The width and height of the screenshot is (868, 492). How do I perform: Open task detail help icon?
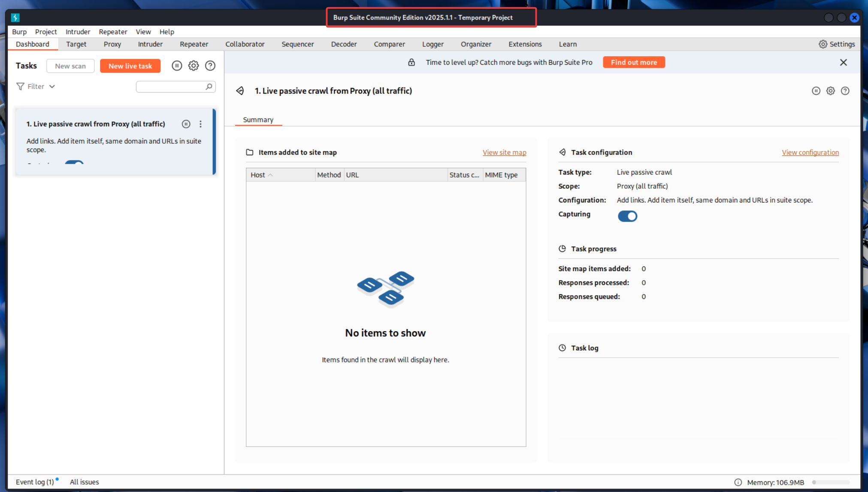click(845, 91)
